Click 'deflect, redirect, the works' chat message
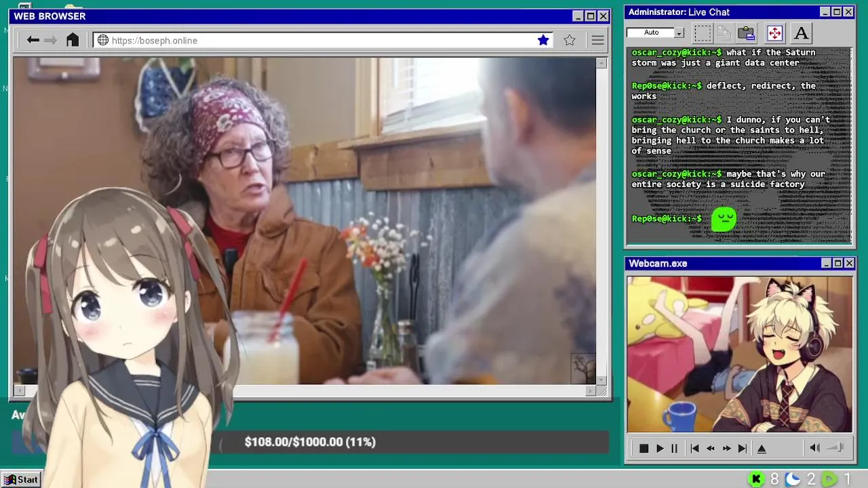This screenshot has width=868, height=488. pos(724,91)
